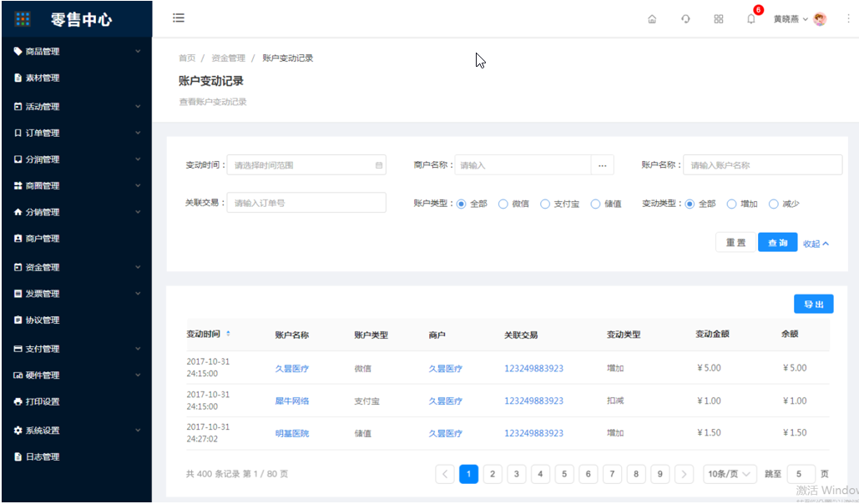Open the apps grid icon in header

tap(719, 19)
